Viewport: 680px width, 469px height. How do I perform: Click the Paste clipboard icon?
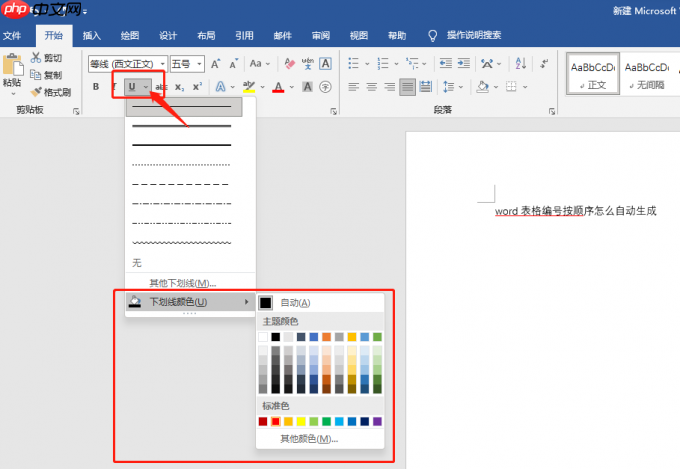pyautogui.click(x=13, y=66)
